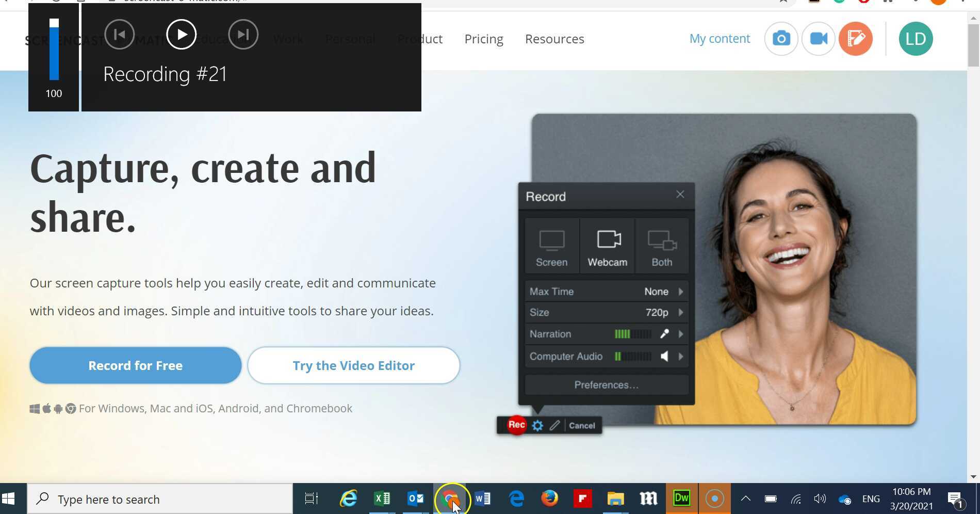Open the Resources menu item
Image resolution: width=980 pixels, height=514 pixels.
pos(554,39)
